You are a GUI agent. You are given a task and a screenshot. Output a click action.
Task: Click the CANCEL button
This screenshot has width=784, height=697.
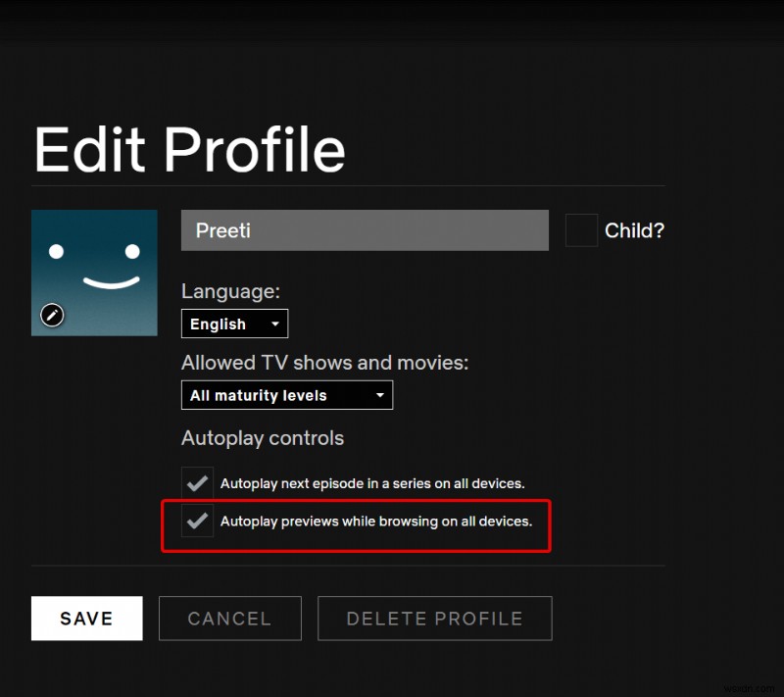pos(229,619)
